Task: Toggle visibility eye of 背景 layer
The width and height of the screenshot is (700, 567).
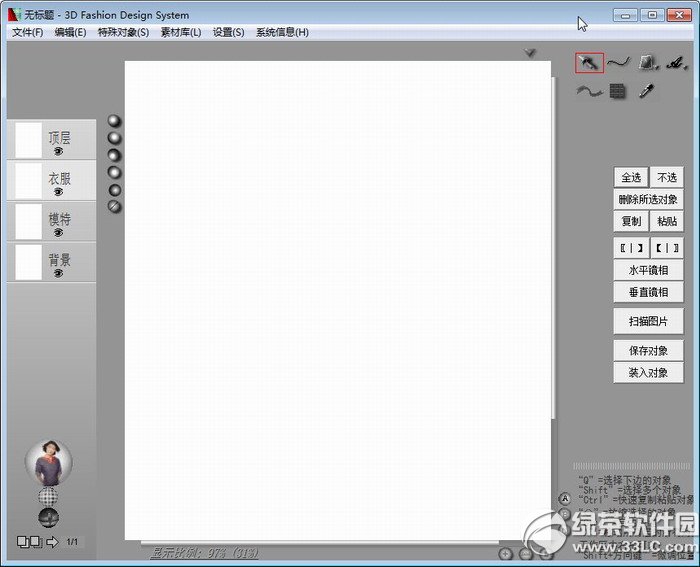Action: click(58, 273)
